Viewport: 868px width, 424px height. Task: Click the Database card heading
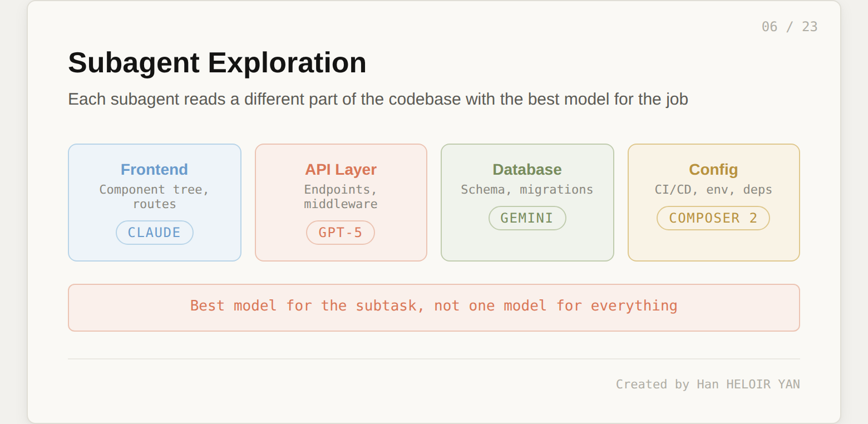pos(527,170)
